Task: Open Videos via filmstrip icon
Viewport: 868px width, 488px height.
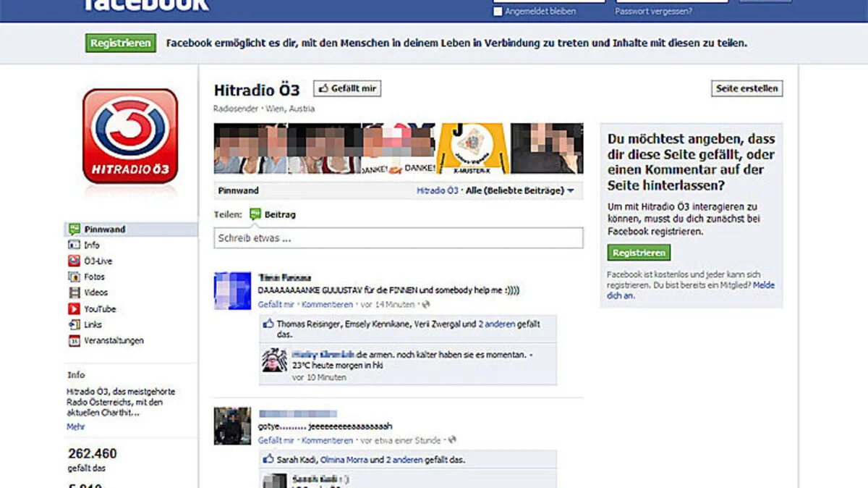Action: click(x=74, y=293)
